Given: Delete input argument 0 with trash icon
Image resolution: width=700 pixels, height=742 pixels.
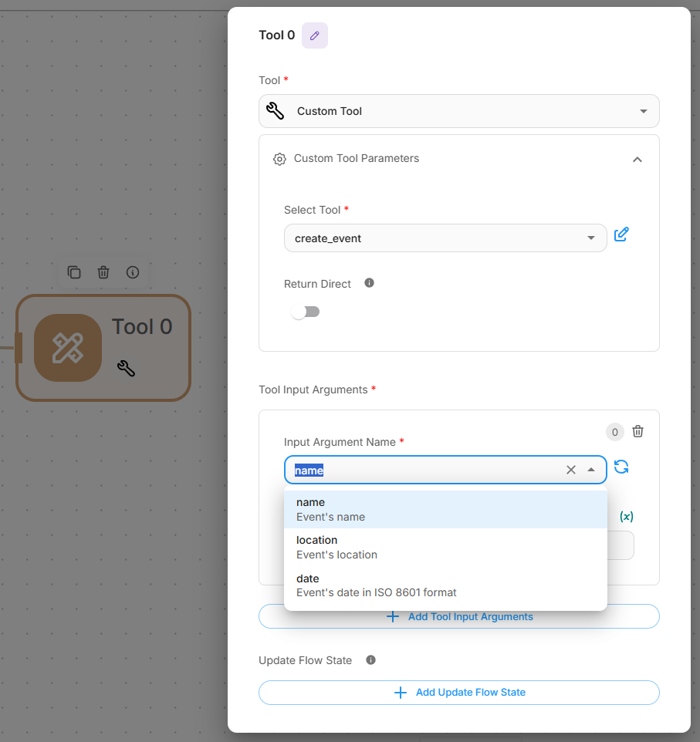Looking at the screenshot, I should [x=637, y=431].
